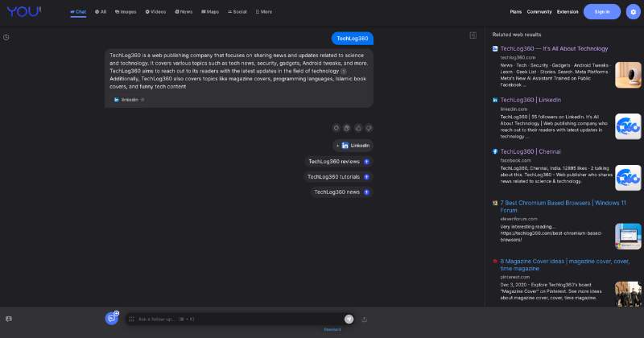This screenshot has height=338, width=644.
Task: Open '8 Magazine Cover ideas' Pinterest result
Action: [565, 265]
